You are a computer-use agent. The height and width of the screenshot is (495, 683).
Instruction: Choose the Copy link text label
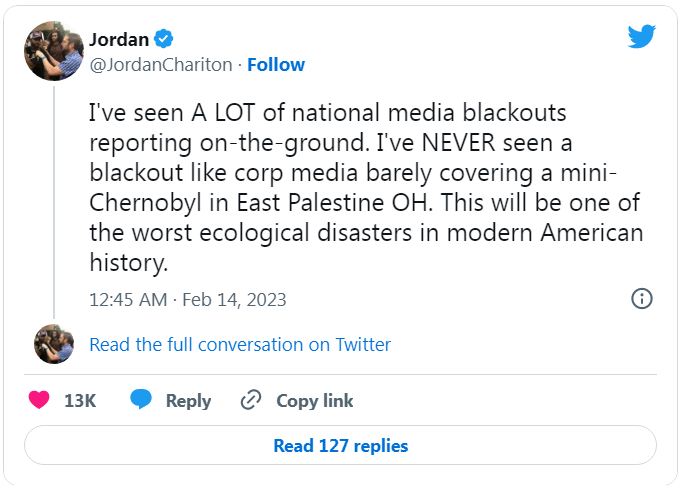click(x=314, y=401)
